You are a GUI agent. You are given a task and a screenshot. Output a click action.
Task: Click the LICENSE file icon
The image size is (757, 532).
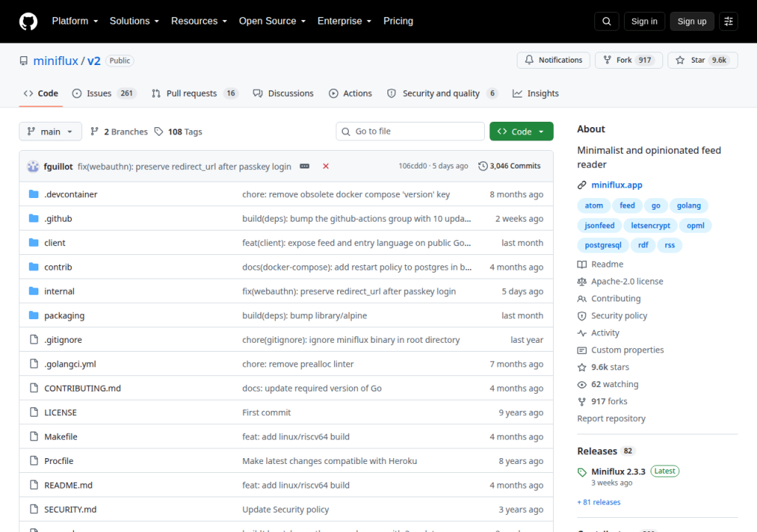coord(33,412)
